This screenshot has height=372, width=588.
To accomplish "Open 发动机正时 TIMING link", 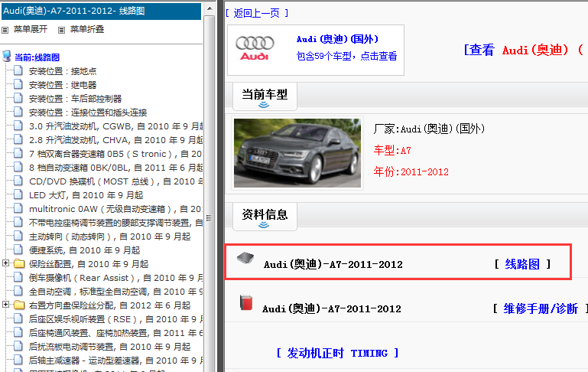I will (337, 353).
